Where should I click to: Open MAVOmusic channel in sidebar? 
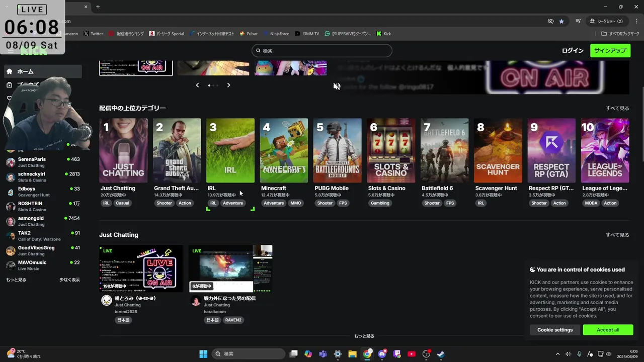(x=43, y=265)
